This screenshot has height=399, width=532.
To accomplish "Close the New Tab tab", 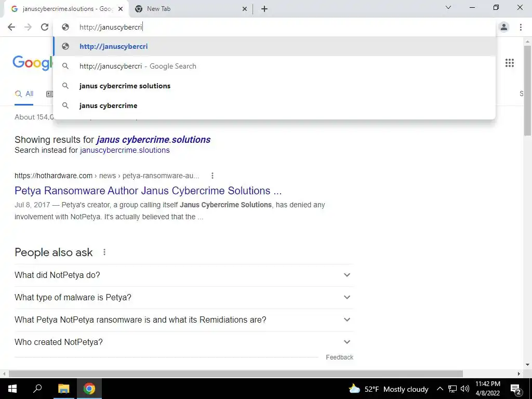I will [245, 9].
